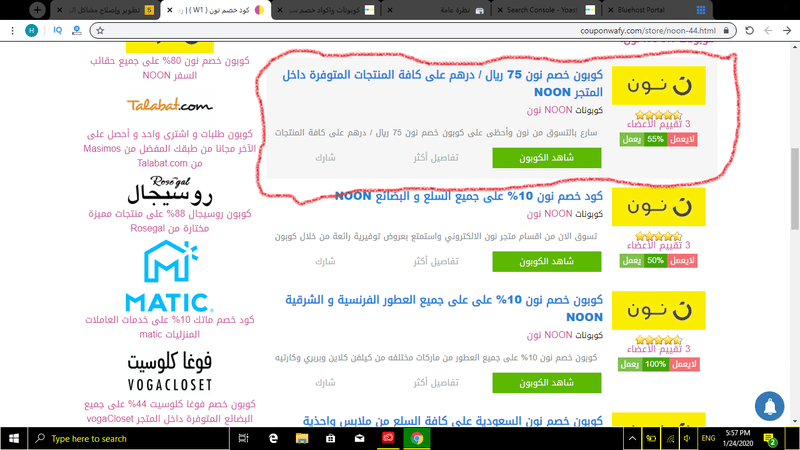Open Microsoft Edge from the taskbar
This screenshot has width=800, height=450.
pos(273,438)
